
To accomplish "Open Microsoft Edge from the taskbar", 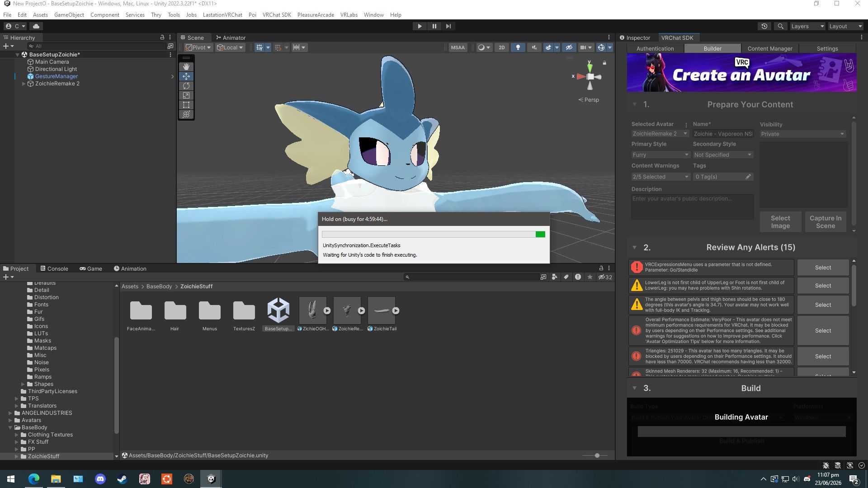I will [34, 479].
